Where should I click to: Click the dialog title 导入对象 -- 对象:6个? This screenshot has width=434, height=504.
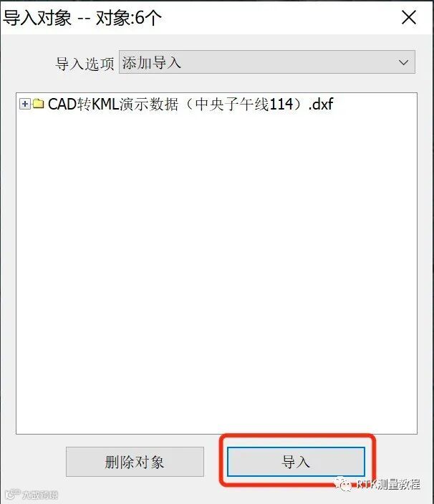click(x=82, y=18)
